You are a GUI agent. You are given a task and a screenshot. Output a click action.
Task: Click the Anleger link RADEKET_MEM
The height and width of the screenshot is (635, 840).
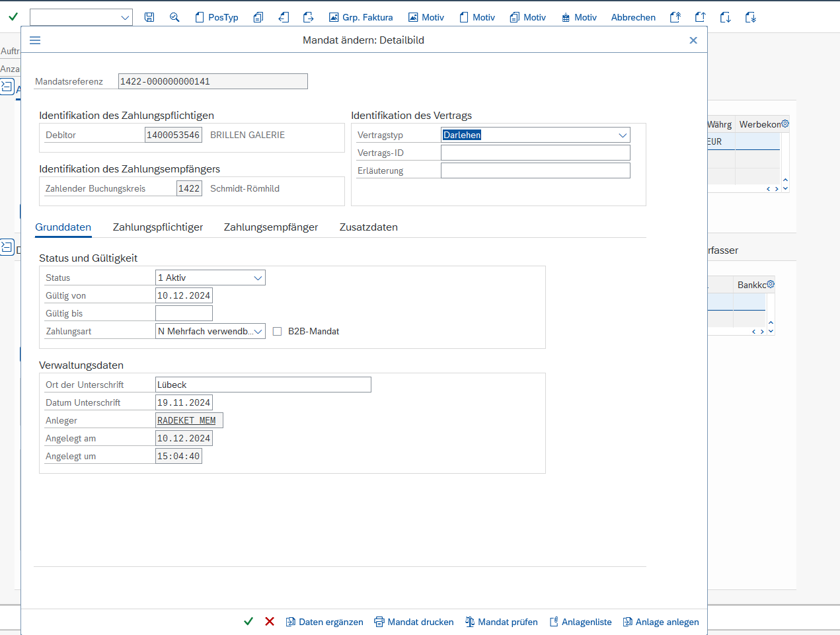[x=186, y=420]
